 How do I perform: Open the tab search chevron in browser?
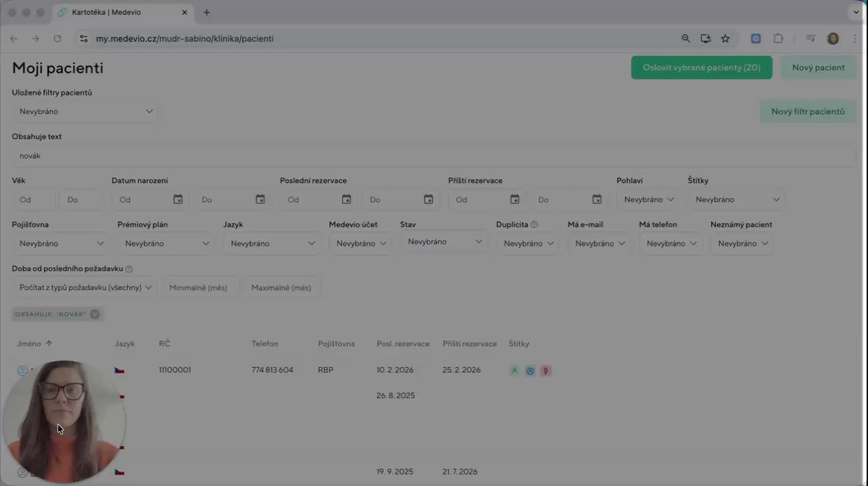(856, 12)
